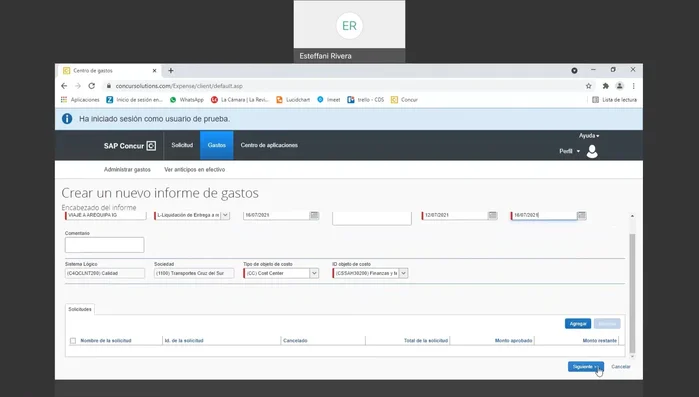Click the Cancelar link

click(621, 367)
